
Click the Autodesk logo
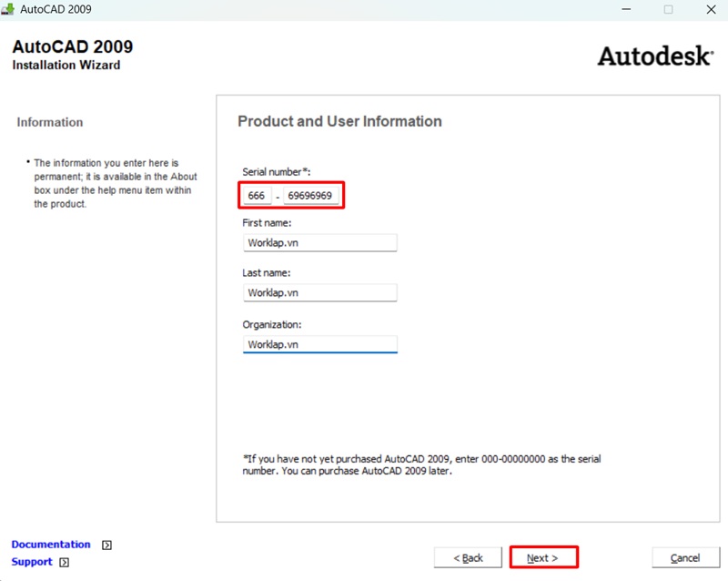click(x=654, y=56)
